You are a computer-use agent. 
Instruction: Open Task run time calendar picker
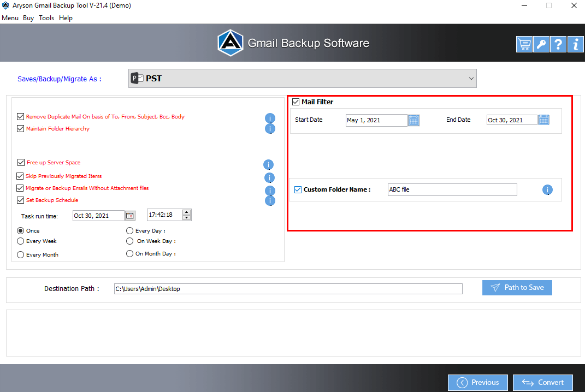(130, 216)
